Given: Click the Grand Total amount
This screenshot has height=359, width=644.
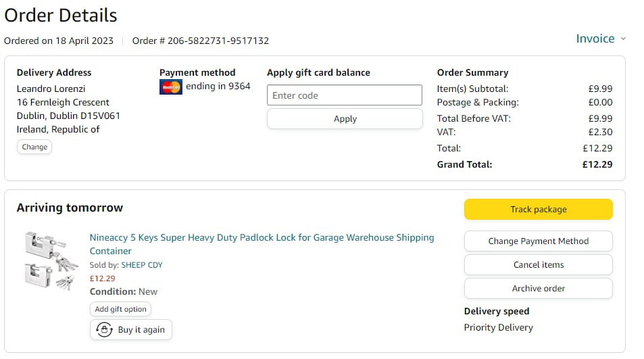Looking at the screenshot, I should tap(597, 164).
